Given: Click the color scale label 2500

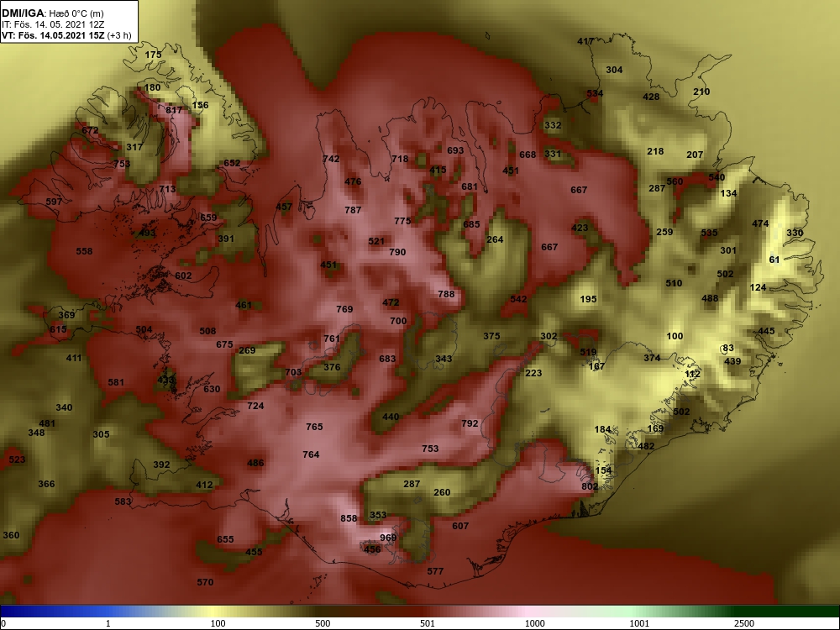Looking at the screenshot, I should tap(743, 623).
